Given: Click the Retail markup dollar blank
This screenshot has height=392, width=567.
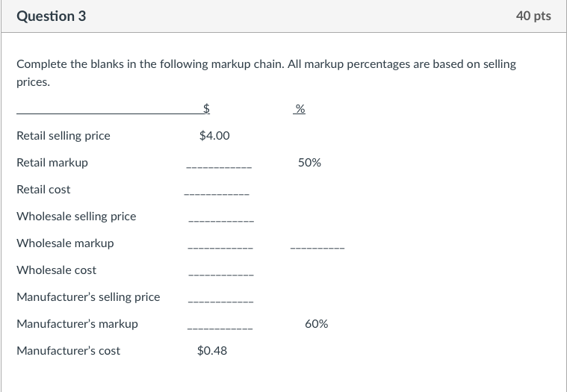Looking at the screenshot, I should click(219, 167).
